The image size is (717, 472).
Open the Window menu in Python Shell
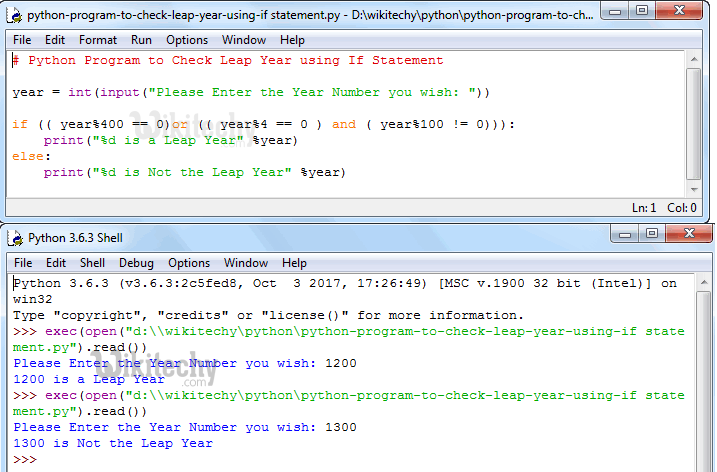click(x=245, y=263)
